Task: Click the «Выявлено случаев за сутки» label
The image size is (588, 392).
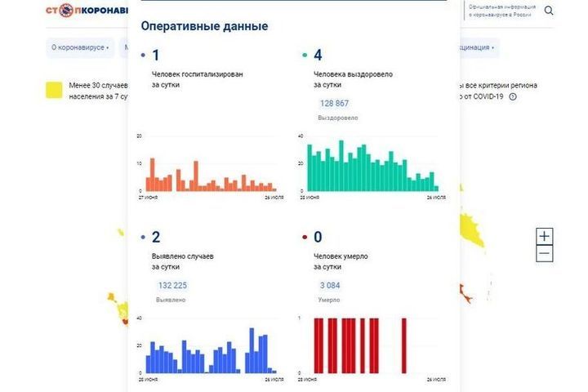Action: pyautogui.click(x=182, y=261)
